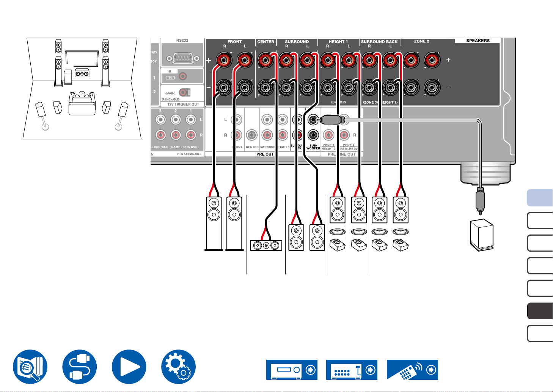The height and width of the screenshot is (392, 553).
Task: Click the subwoofer illustration at cable end
Action: click(x=482, y=235)
